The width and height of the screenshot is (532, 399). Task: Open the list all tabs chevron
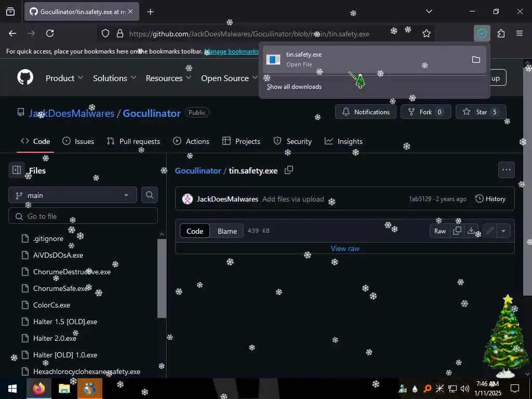pos(429,11)
